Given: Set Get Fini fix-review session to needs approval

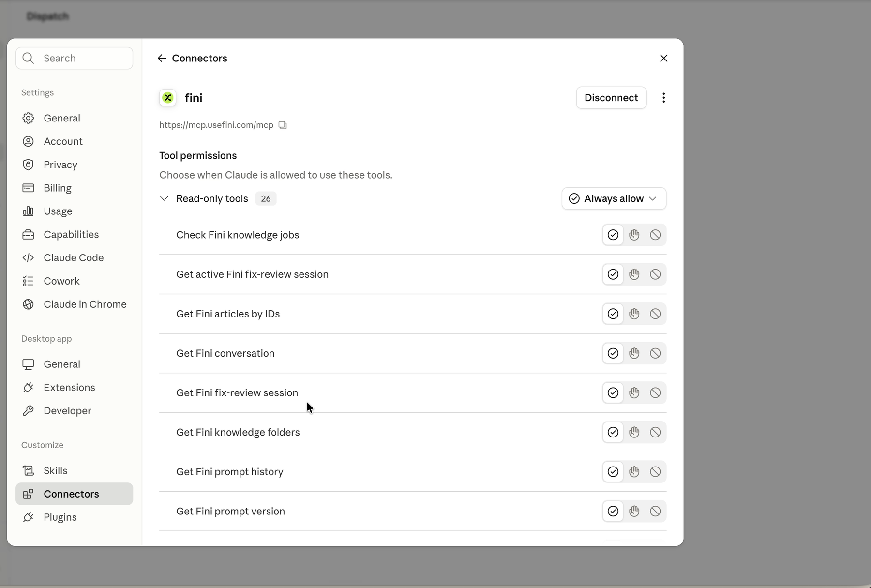Looking at the screenshot, I should coord(634,392).
